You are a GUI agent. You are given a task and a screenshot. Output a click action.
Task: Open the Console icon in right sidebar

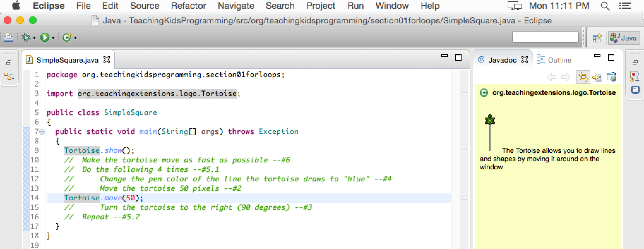click(635, 90)
